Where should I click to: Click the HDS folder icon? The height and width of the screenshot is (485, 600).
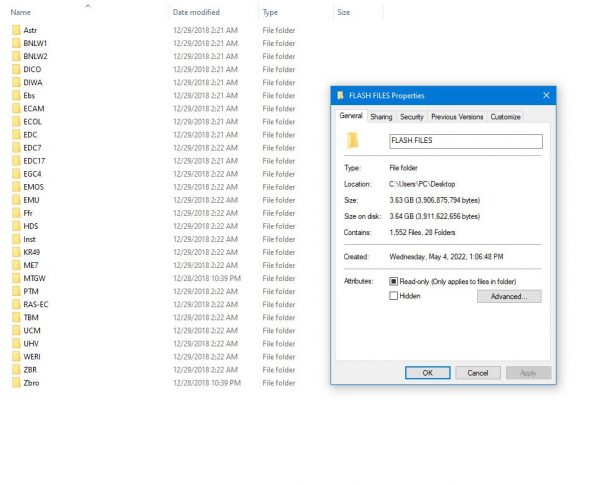pyautogui.click(x=16, y=226)
